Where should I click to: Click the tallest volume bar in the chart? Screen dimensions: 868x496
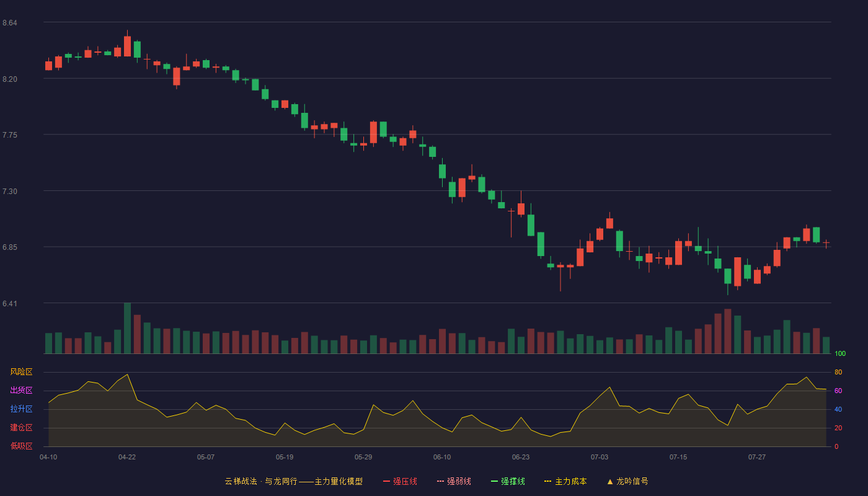127,328
